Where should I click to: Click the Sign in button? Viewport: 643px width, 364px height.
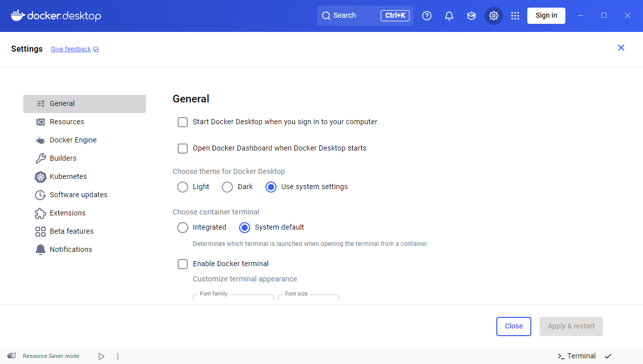(546, 16)
